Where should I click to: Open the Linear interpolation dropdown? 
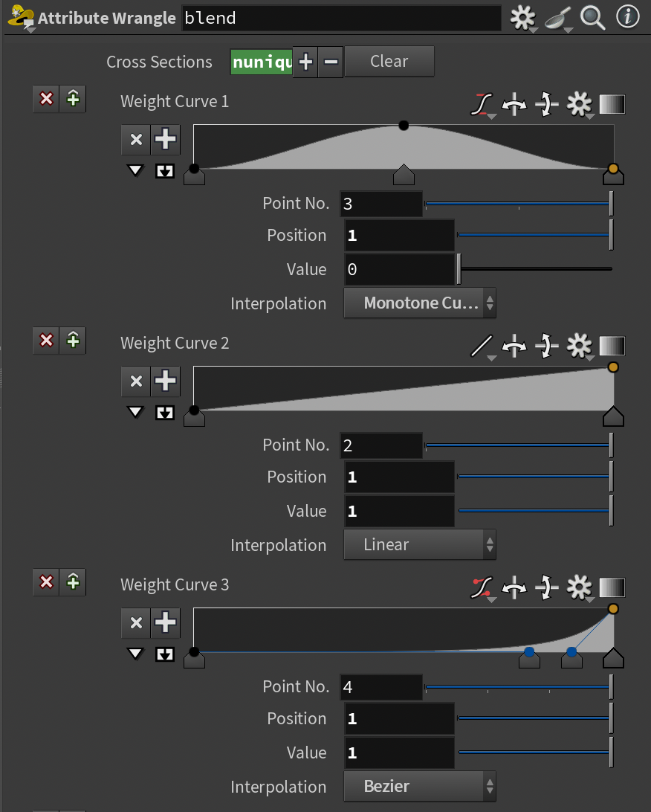coord(420,545)
